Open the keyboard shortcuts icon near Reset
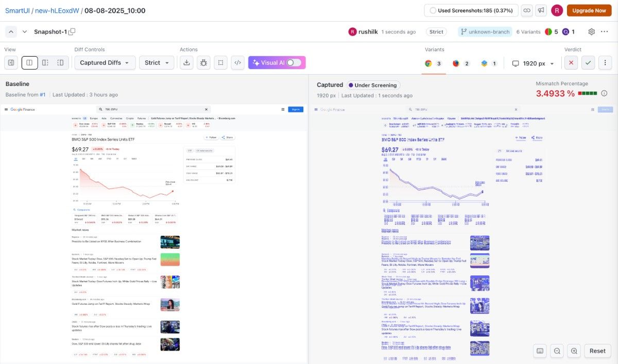Image resolution: width=618 pixels, height=364 pixels. pos(540,351)
